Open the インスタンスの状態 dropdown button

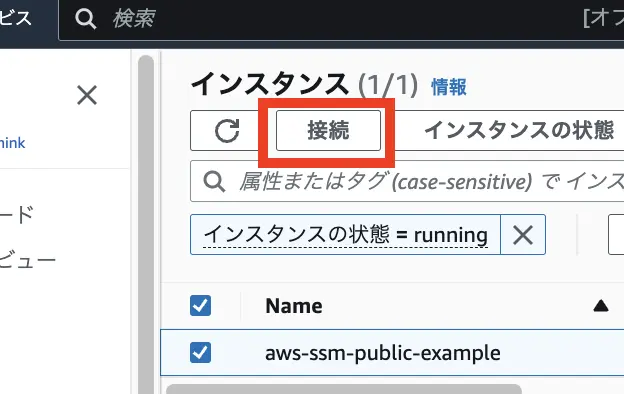tap(519, 131)
